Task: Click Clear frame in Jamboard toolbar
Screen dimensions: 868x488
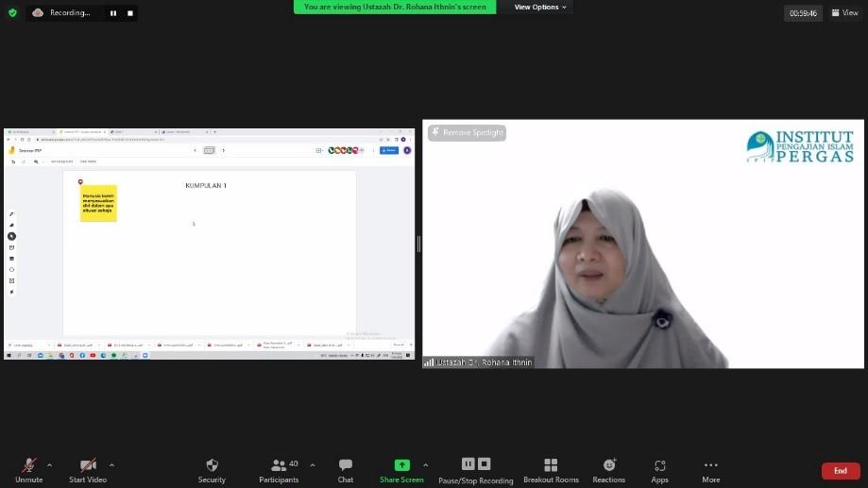Action: [88, 161]
